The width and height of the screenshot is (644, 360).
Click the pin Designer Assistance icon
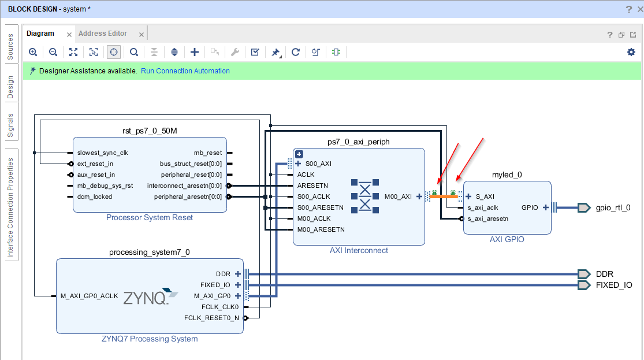coord(276,52)
